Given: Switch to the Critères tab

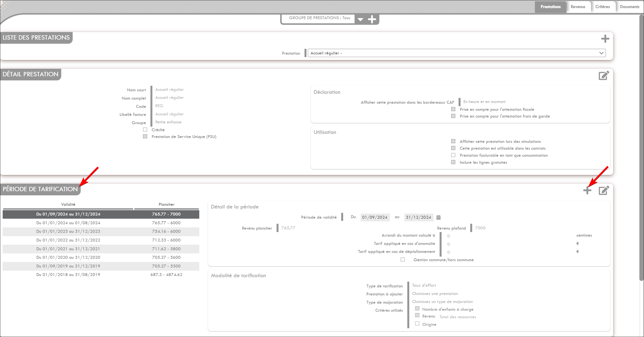Looking at the screenshot, I should point(602,7).
